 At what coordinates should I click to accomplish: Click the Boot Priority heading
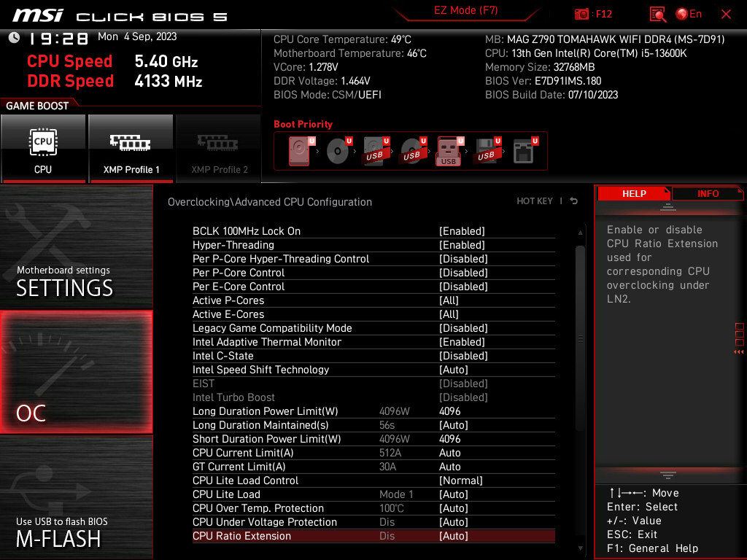click(x=303, y=124)
